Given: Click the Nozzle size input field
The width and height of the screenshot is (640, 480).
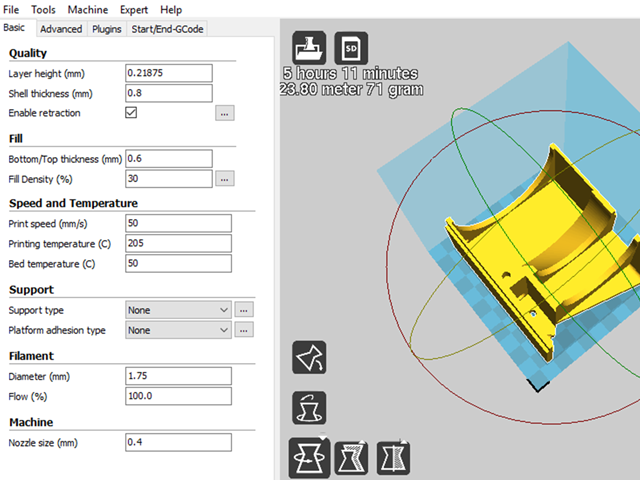Looking at the screenshot, I should [178, 442].
